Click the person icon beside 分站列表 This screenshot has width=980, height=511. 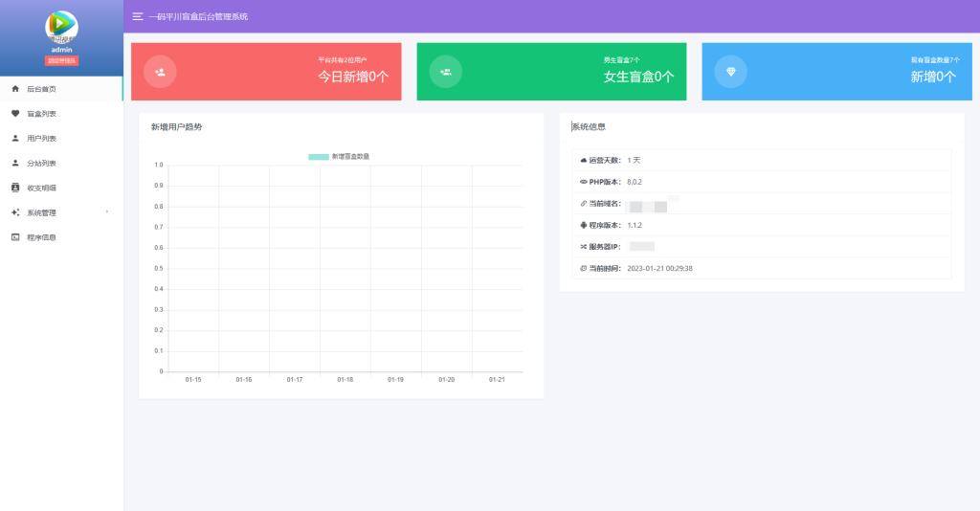[15, 163]
